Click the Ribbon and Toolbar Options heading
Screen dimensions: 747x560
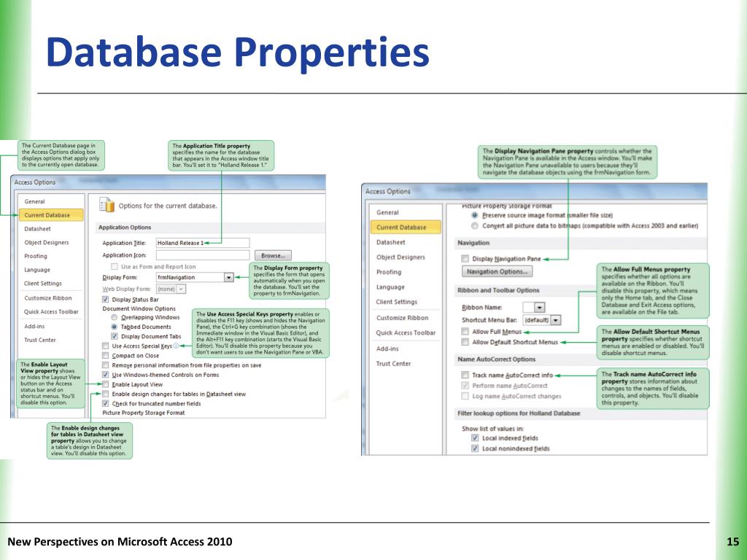(x=498, y=290)
